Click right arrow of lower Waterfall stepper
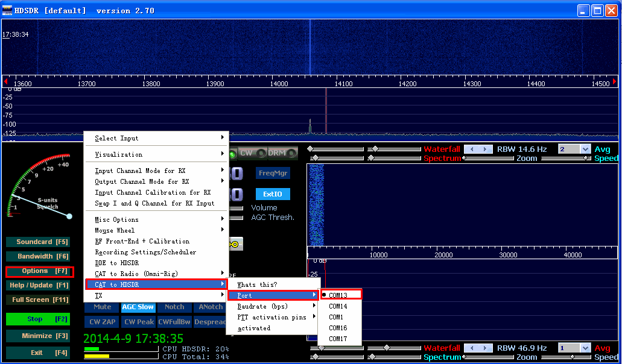Viewport: 622px width, 364px height. (485, 348)
